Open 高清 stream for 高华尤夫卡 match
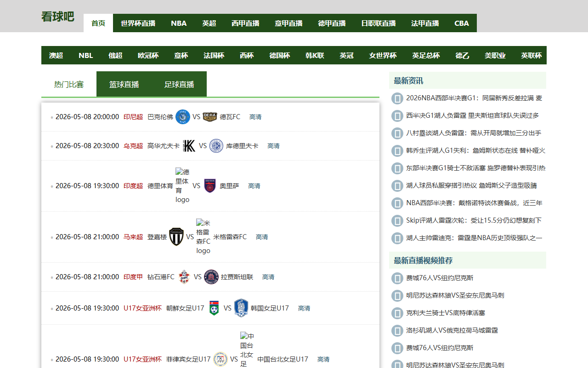Viewport: 588px width, 368px height. [x=273, y=146]
